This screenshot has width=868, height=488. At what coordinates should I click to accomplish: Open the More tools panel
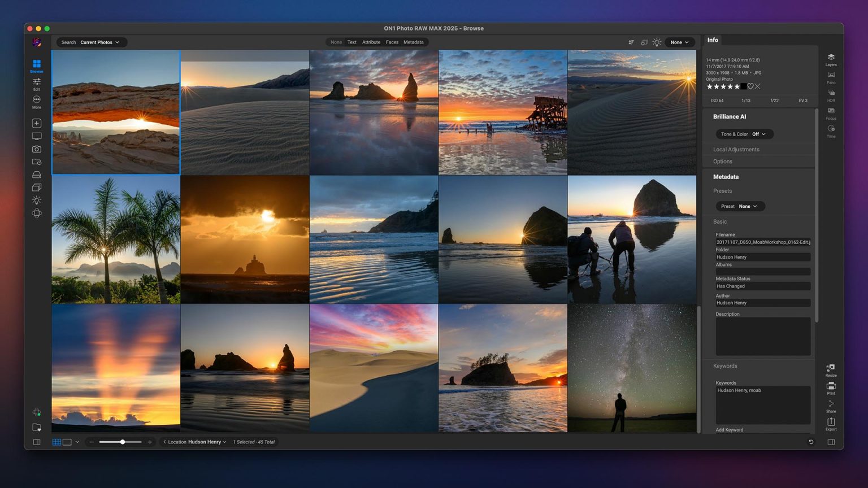point(36,102)
